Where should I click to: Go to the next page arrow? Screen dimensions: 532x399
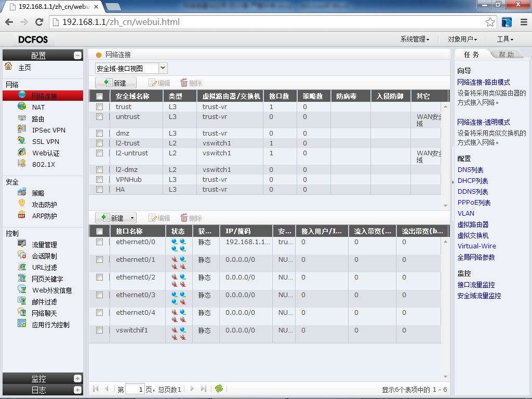click(x=192, y=389)
